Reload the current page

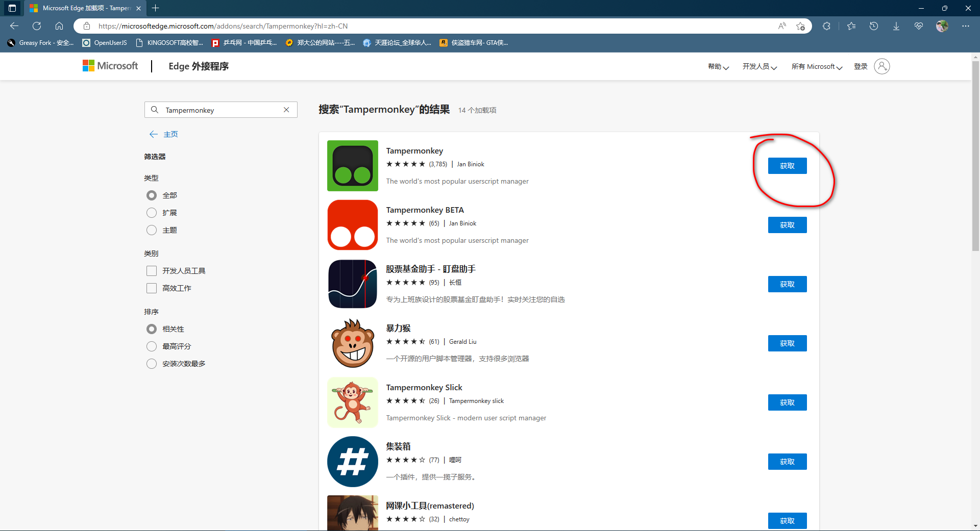[37, 26]
